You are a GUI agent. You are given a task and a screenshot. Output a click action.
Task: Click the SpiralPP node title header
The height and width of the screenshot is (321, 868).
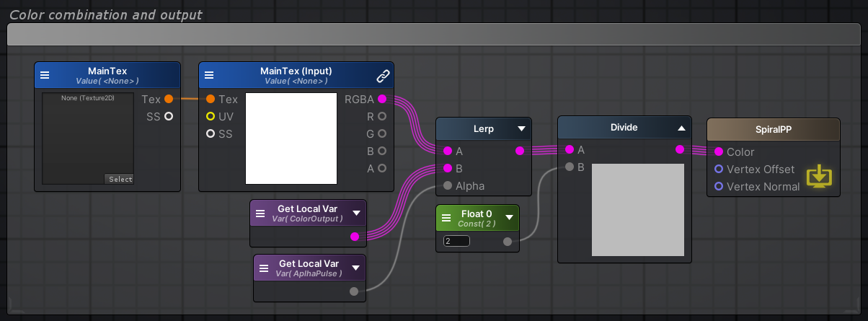click(773, 131)
